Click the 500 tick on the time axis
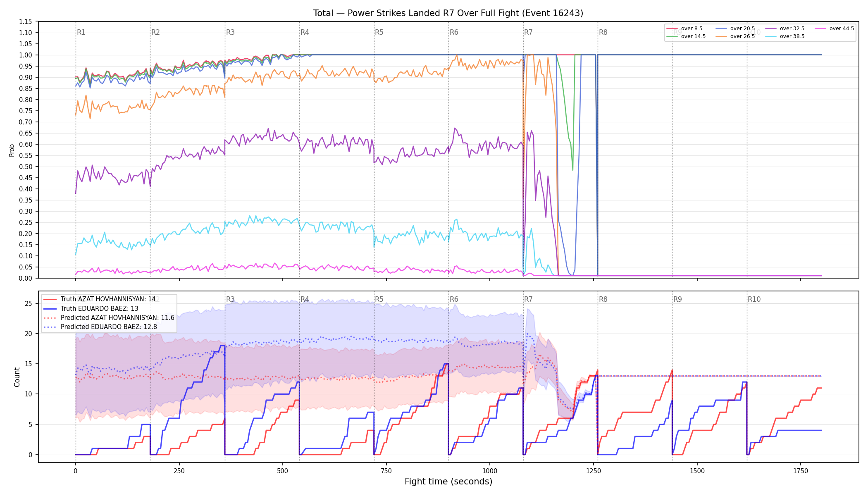This screenshot has height=496, width=868. point(283,471)
